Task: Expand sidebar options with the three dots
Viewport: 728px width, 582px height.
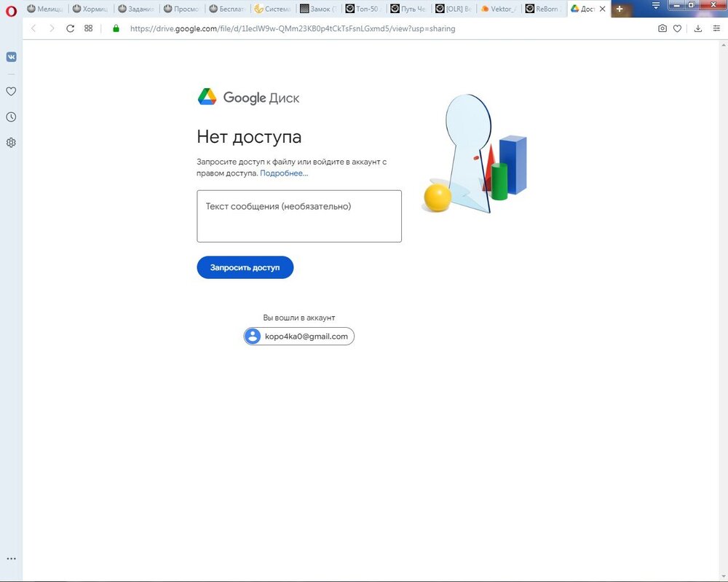Action: [11, 559]
